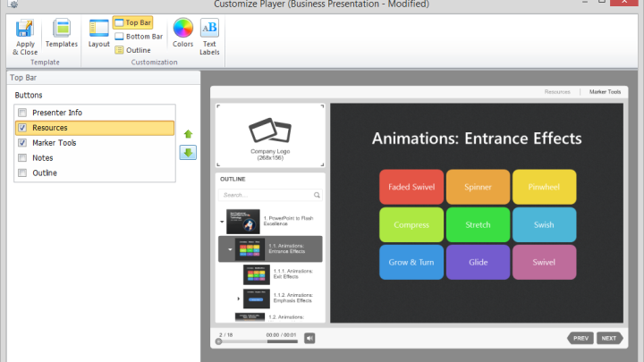This screenshot has width=644, height=362.
Task: Click the Spinner tile
Action: point(478,187)
